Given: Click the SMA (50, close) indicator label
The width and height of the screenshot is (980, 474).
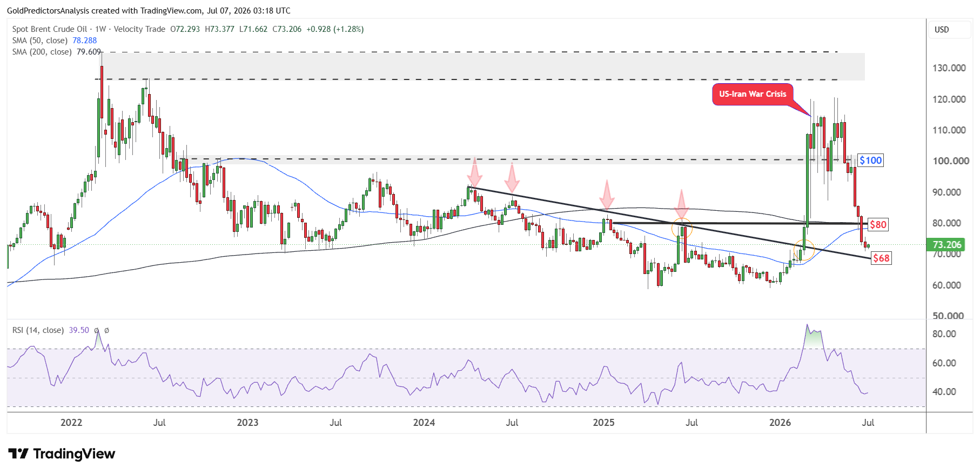Looking at the screenshot, I should point(40,41).
